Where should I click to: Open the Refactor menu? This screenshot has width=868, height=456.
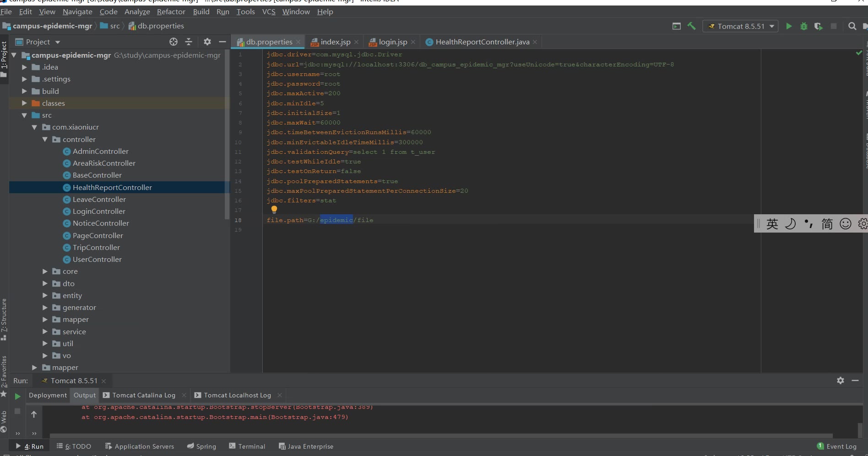pyautogui.click(x=171, y=11)
